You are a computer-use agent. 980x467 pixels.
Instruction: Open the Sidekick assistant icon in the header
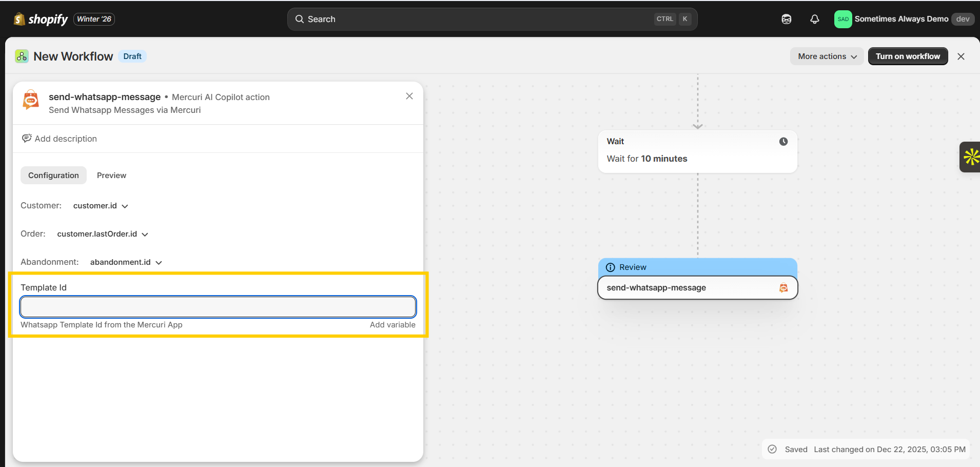click(786, 19)
